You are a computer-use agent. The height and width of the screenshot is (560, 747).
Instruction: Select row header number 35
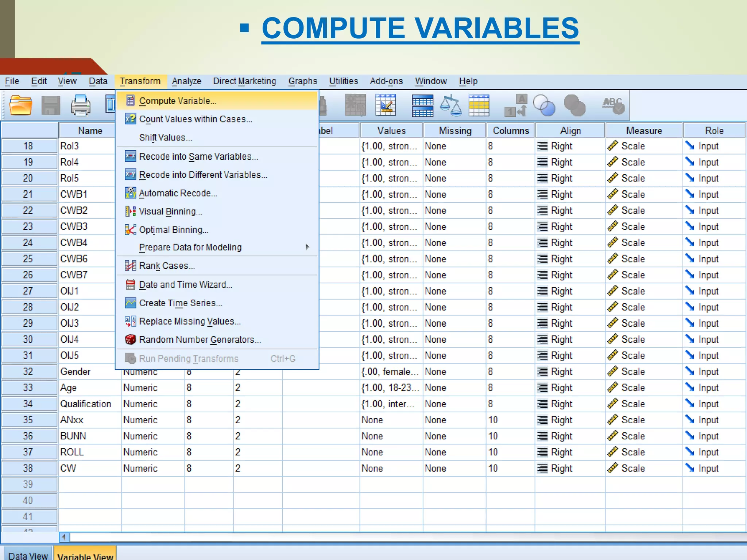pyautogui.click(x=28, y=420)
